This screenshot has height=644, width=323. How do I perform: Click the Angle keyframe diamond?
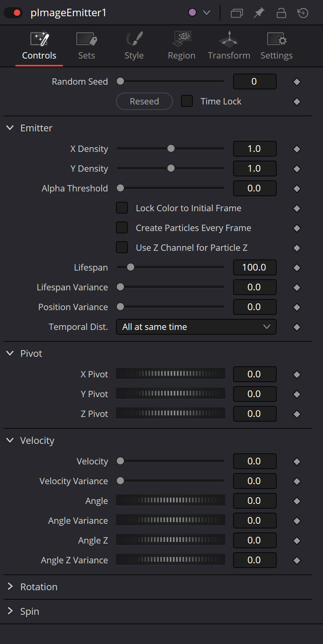(x=297, y=501)
